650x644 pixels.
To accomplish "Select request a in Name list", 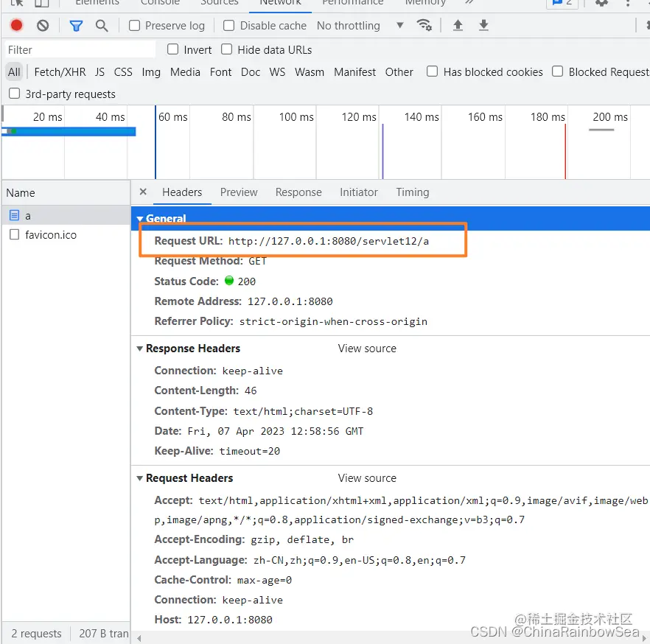I will pos(66,215).
